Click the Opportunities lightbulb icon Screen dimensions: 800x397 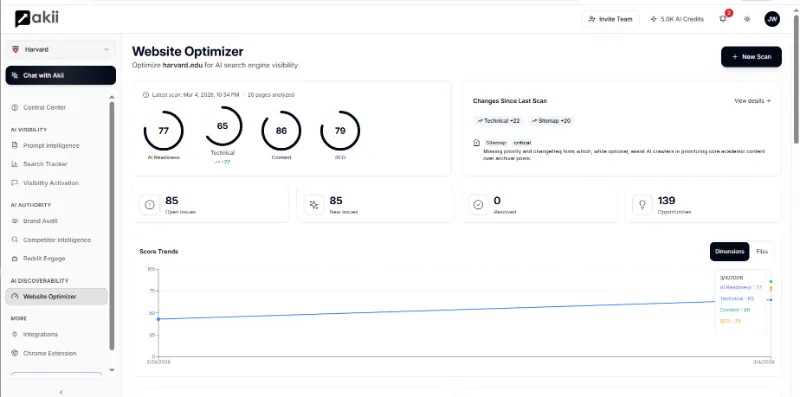642,205
